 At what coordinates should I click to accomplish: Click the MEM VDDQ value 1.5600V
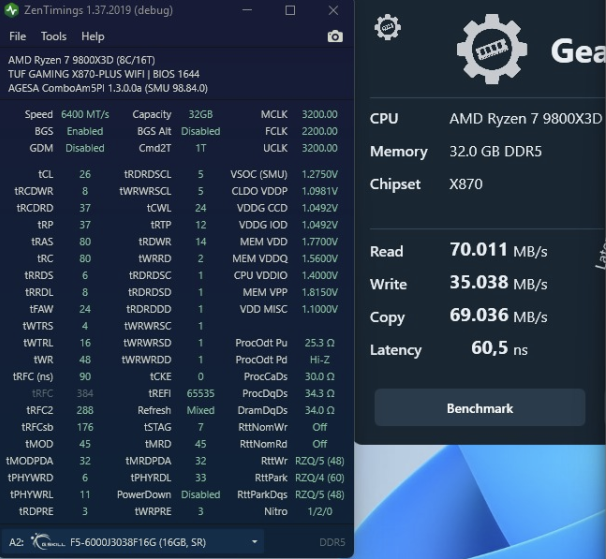point(320,259)
